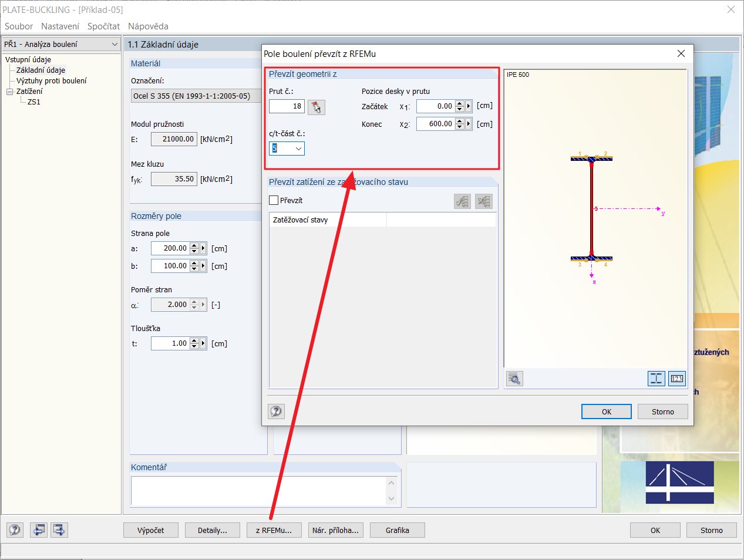Click the Grafika button

pyautogui.click(x=398, y=530)
